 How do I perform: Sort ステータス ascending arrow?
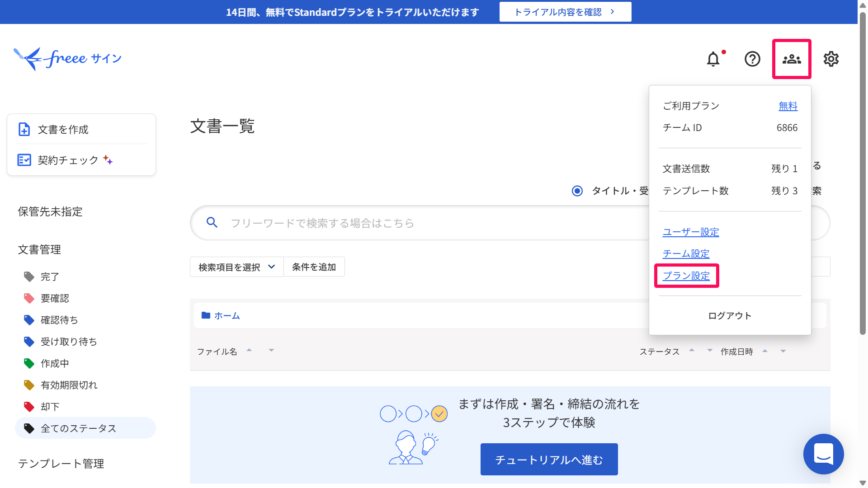[x=692, y=350]
